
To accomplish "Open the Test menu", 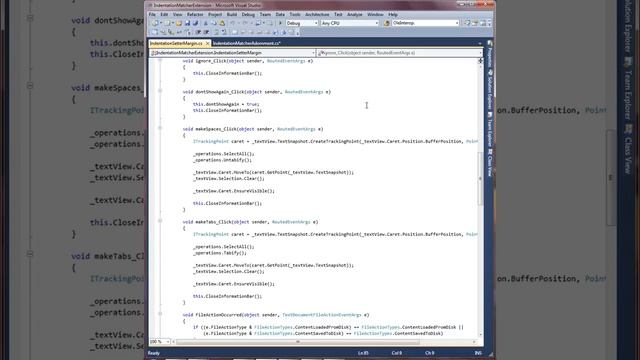I will point(338,14).
